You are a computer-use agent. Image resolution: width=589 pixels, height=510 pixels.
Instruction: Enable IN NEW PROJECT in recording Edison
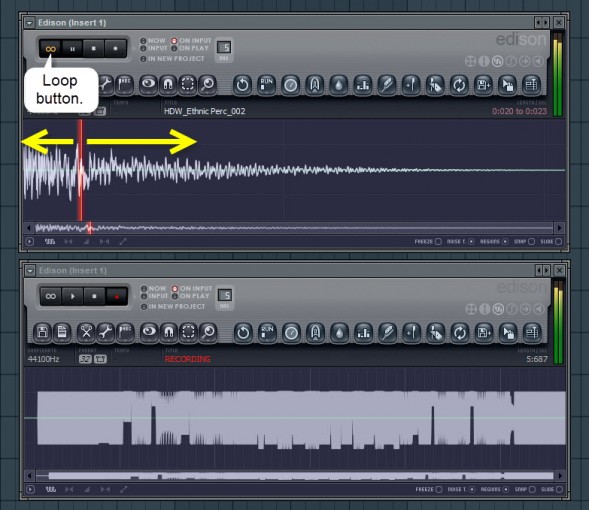173,306
